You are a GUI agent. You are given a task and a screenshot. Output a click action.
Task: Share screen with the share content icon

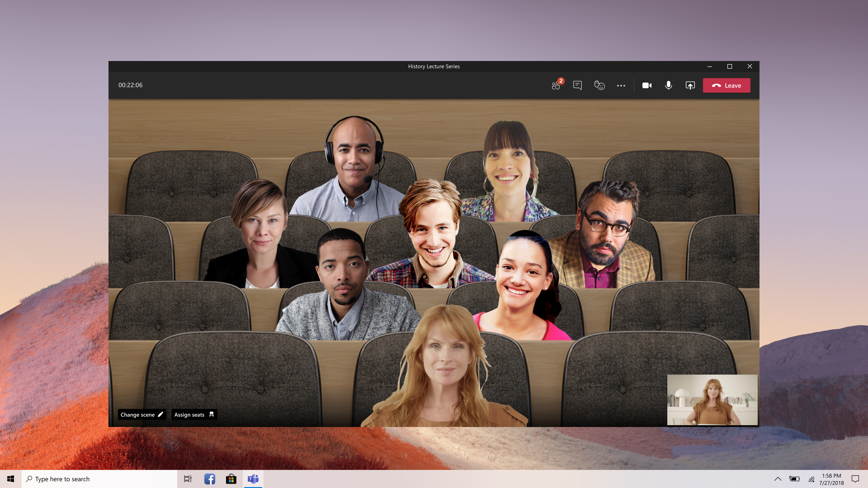coord(690,86)
